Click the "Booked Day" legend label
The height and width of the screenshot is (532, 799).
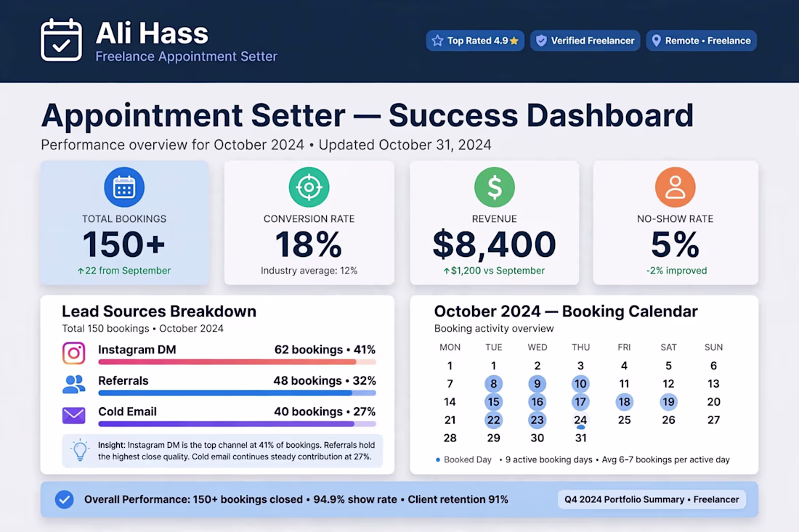pyautogui.click(x=467, y=459)
